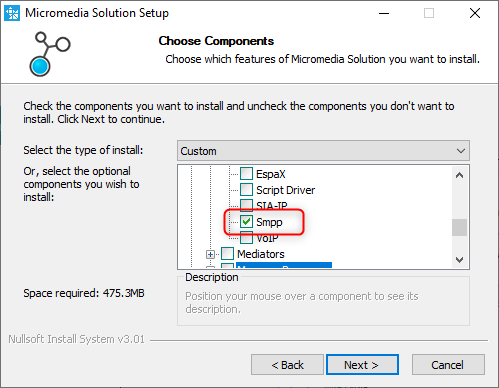
Task: Click the Micromedia title bar app icon
Action: click(12, 13)
